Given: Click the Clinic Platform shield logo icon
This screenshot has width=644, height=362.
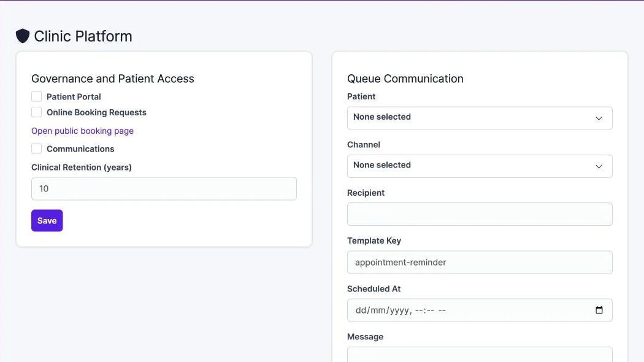Looking at the screenshot, I should coord(23,36).
